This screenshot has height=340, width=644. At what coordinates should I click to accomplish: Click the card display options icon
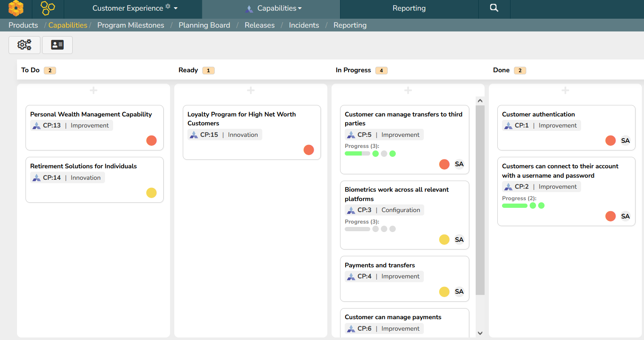click(x=57, y=45)
